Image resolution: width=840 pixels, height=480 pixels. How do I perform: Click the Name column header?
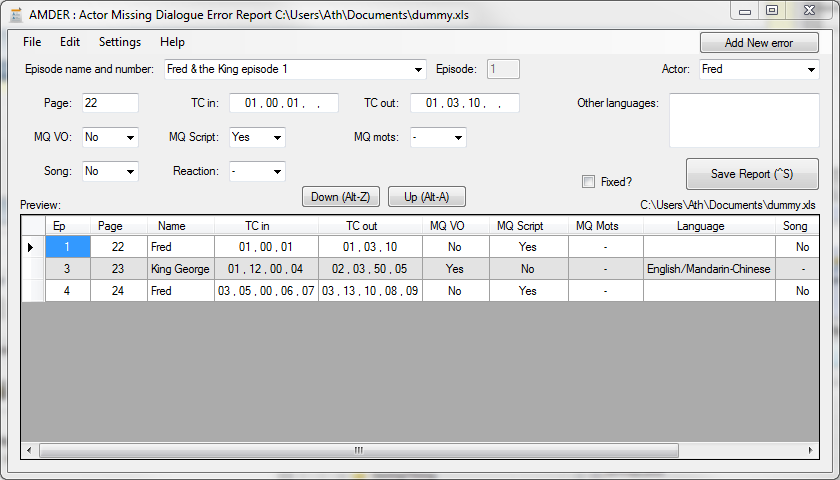[x=181, y=226]
